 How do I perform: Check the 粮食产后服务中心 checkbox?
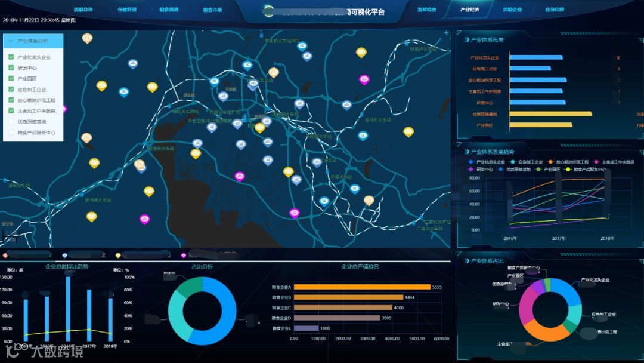(11, 132)
